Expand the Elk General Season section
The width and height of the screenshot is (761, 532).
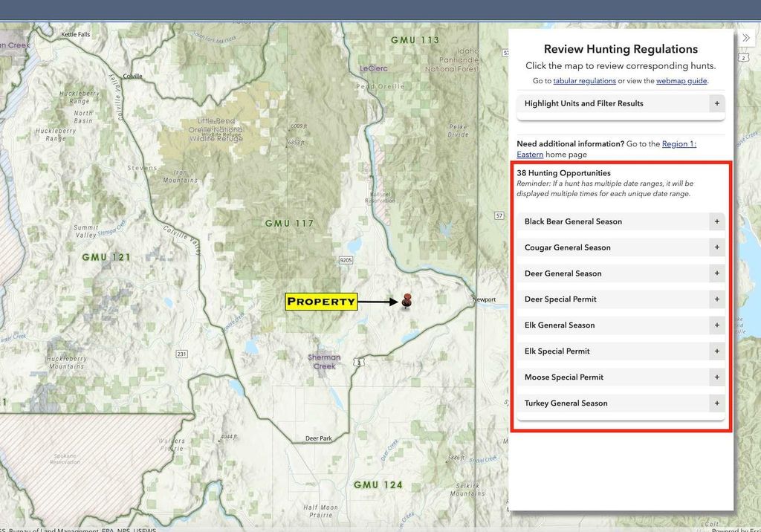click(x=559, y=325)
